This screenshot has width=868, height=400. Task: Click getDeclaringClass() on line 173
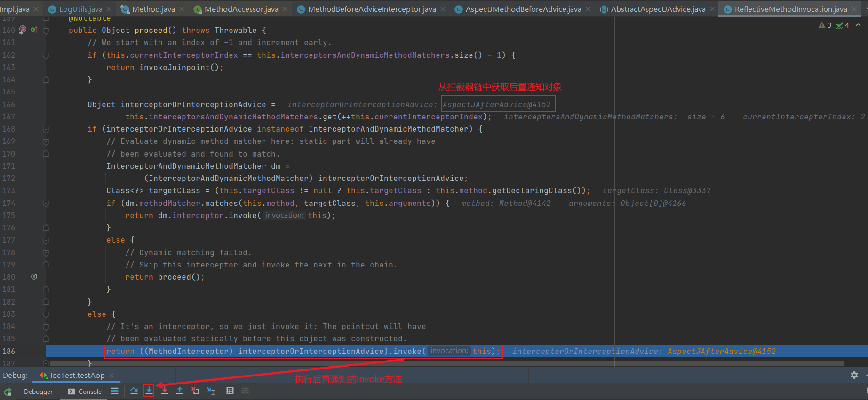pos(537,190)
